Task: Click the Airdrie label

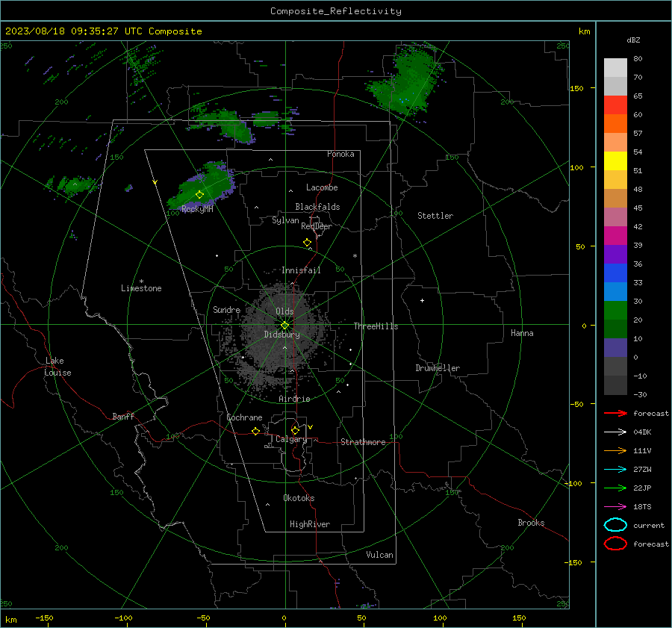Action: 294,399
